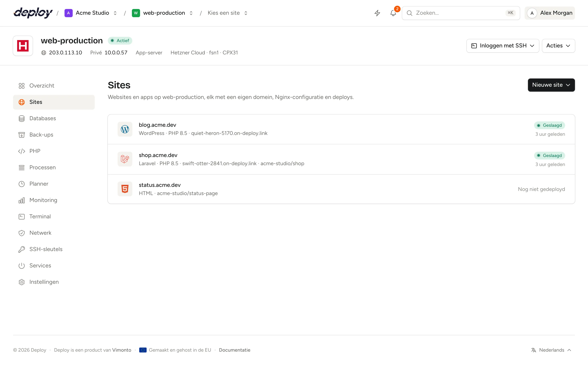The image size is (588, 368).
Task: Click the Alex Morgan avatar circle
Action: coord(532,13)
